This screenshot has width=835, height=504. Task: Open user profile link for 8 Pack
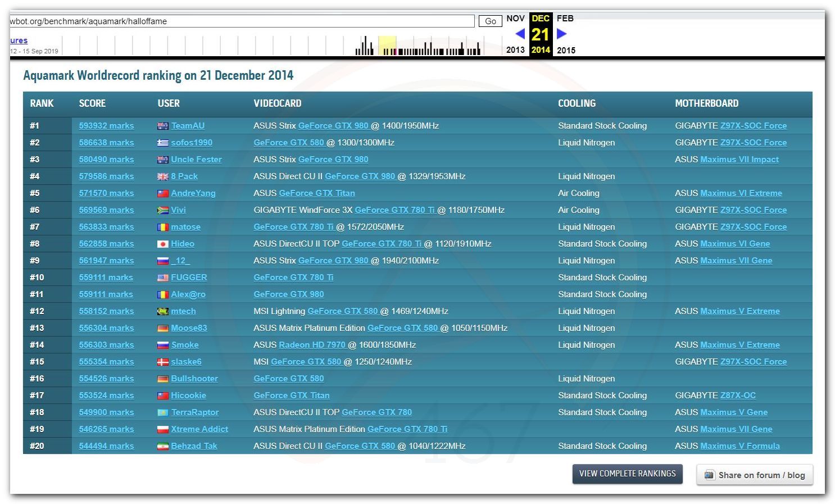[184, 176]
